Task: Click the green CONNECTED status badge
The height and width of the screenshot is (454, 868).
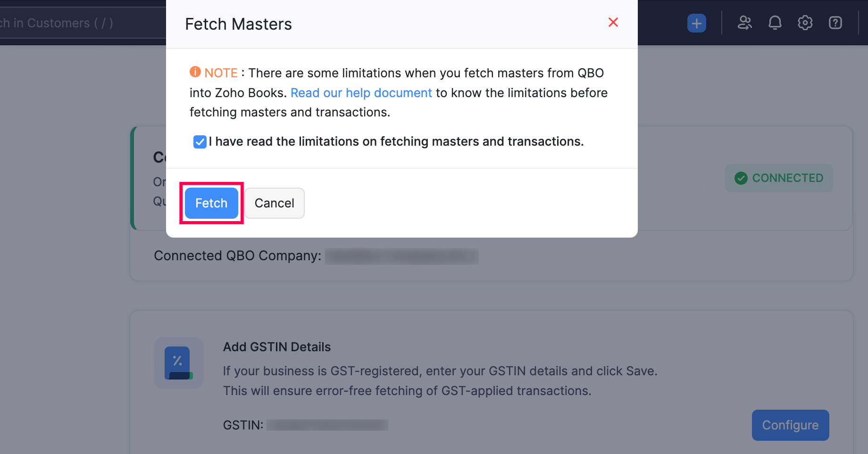Action: 778,178
